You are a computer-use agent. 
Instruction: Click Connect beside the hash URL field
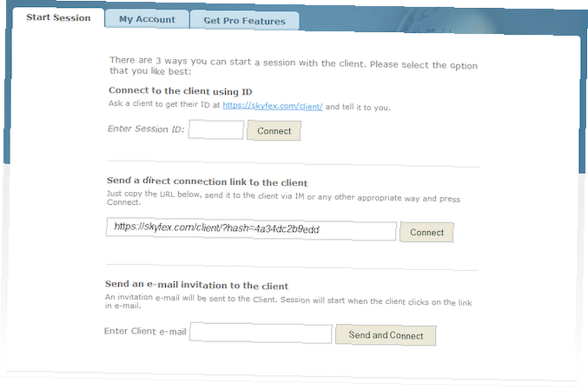point(427,232)
